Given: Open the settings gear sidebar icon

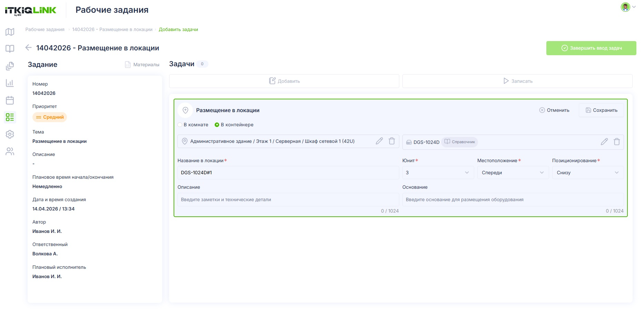Looking at the screenshot, I should point(10,134).
